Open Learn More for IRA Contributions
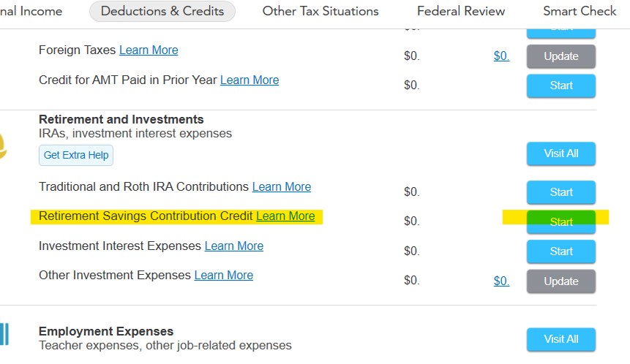 point(282,187)
